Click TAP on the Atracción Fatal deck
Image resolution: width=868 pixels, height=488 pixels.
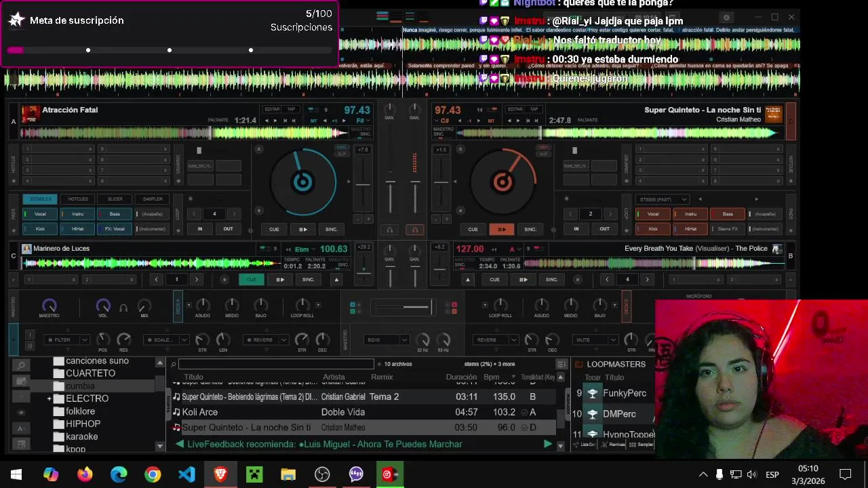pyautogui.click(x=291, y=109)
